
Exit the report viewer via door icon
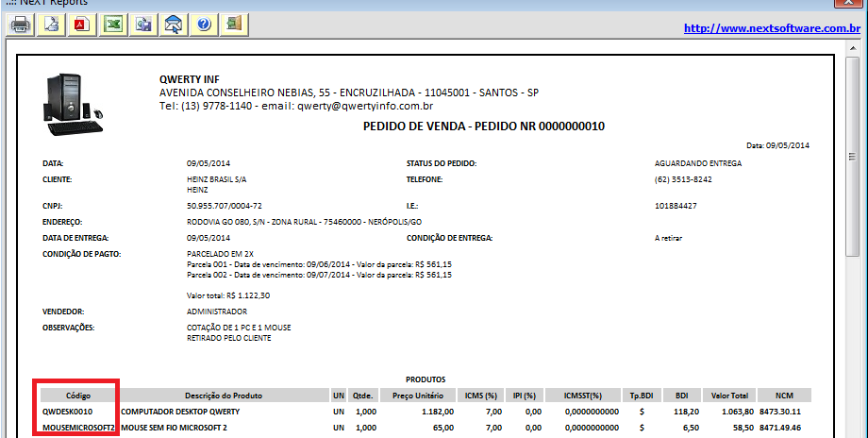point(234,25)
